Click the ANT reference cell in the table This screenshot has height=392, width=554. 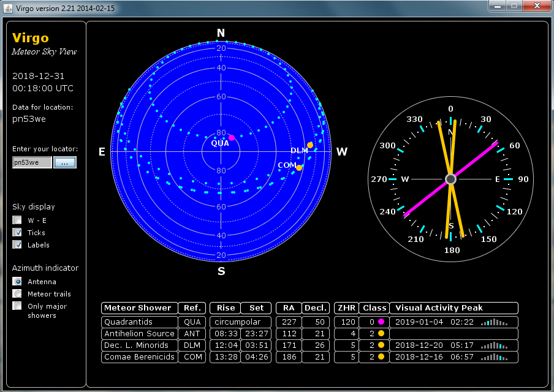point(192,334)
